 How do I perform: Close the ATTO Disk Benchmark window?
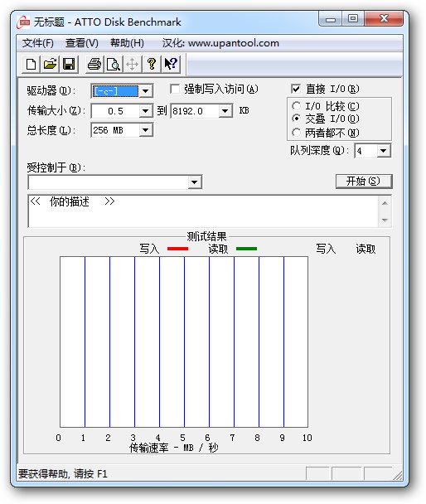coord(384,19)
